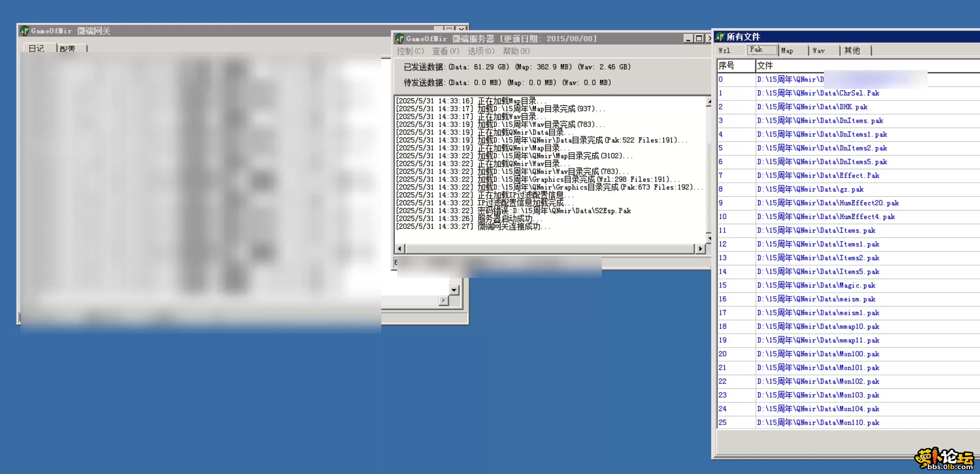980x474 pixels.
Task: Open the 控制(C) menu
Action: tap(410, 51)
